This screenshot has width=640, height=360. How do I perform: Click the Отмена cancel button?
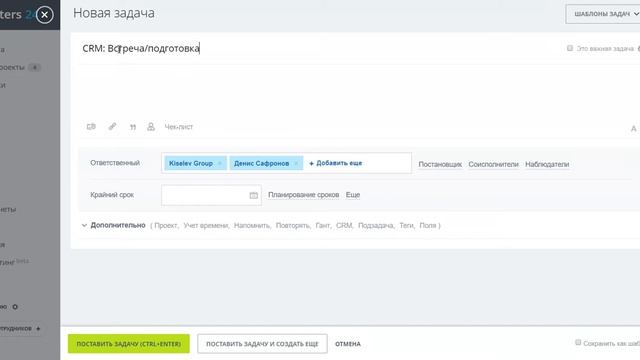click(348, 344)
